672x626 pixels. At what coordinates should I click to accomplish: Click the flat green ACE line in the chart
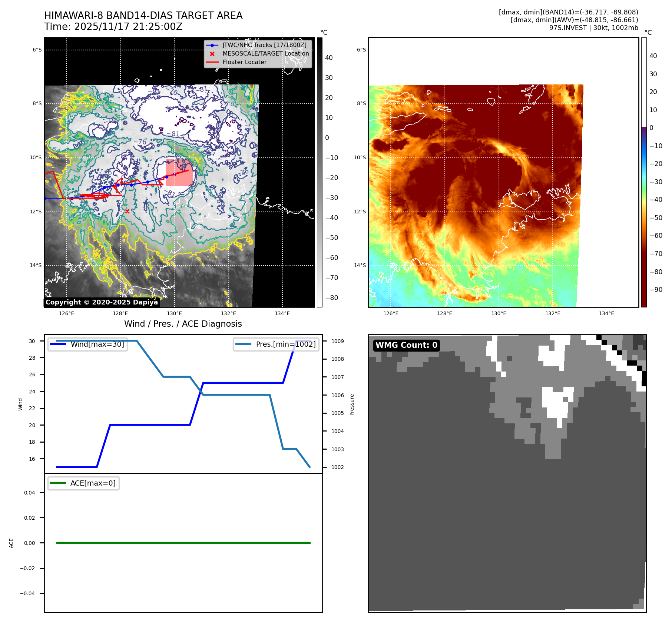(x=183, y=543)
